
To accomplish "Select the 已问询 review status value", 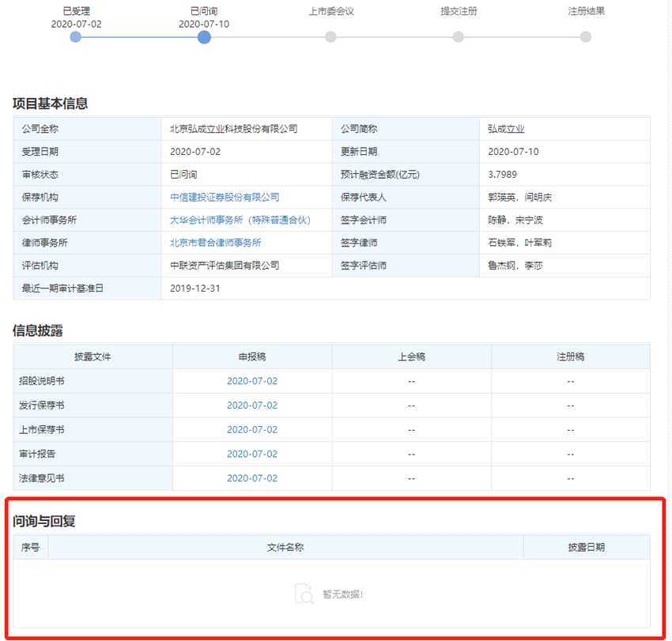I will pyautogui.click(x=183, y=175).
